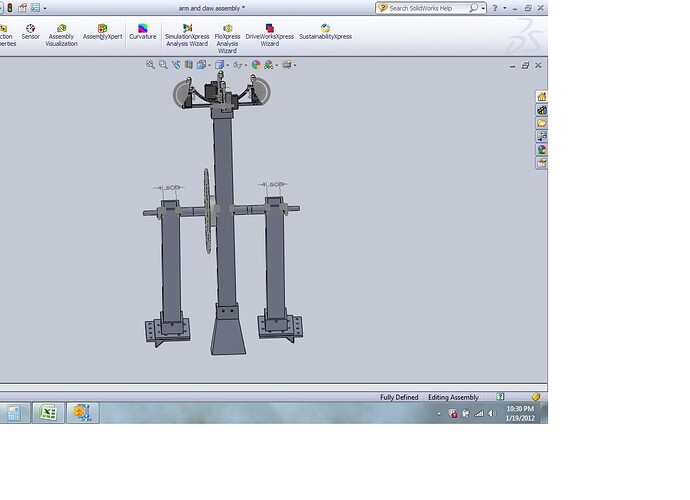
Task: Click the rebuild traffic light icon
Action: (x=10, y=8)
